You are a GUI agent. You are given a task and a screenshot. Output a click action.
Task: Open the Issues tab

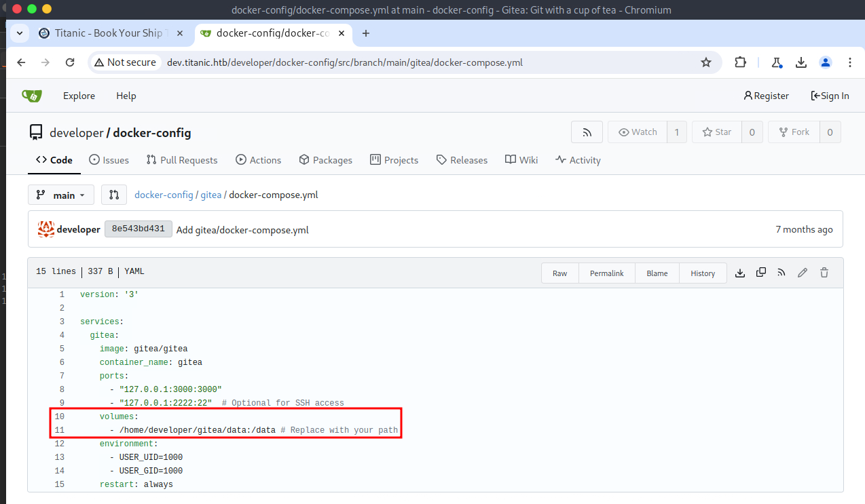pyautogui.click(x=109, y=160)
